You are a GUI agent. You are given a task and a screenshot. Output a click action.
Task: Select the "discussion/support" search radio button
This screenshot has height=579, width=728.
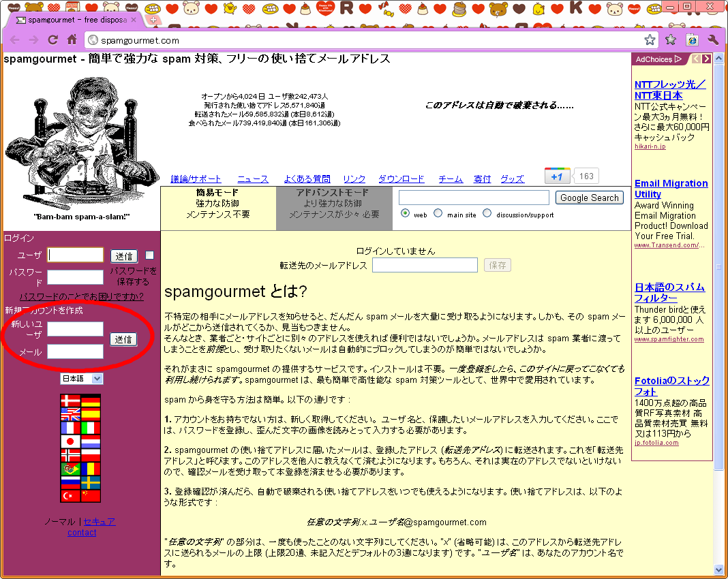click(x=487, y=213)
